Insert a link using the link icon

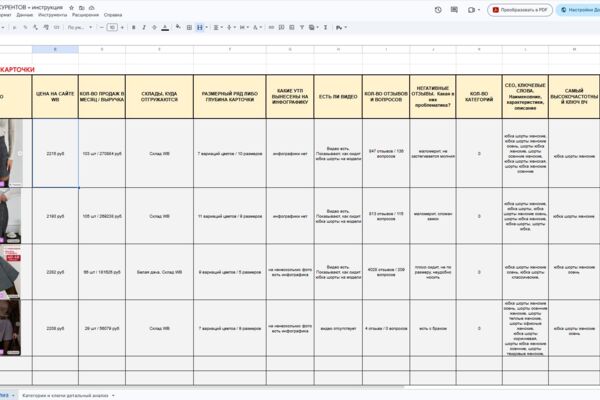[271, 28]
